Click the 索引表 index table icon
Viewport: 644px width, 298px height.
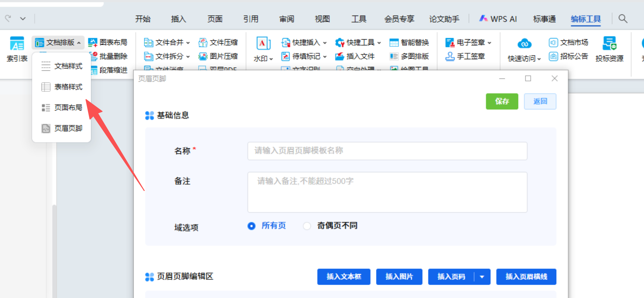(17, 44)
